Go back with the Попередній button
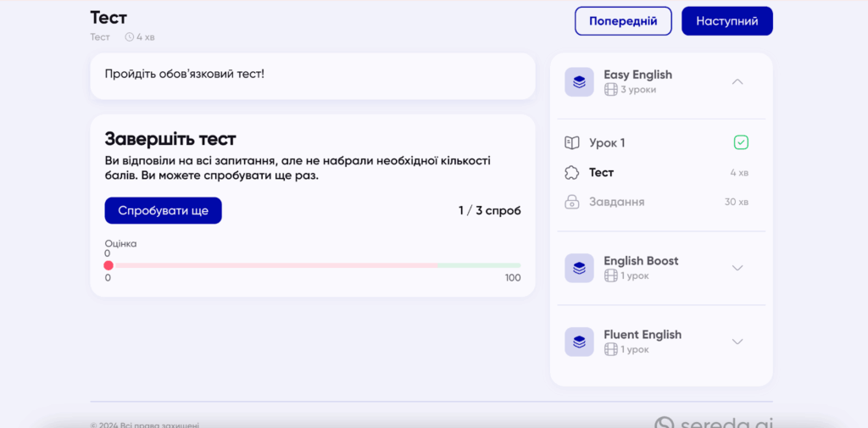This screenshot has width=868, height=428. point(623,21)
